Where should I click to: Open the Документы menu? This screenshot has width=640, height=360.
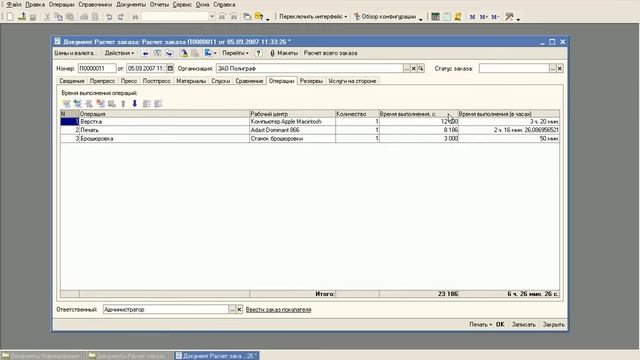[x=131, y=4]
